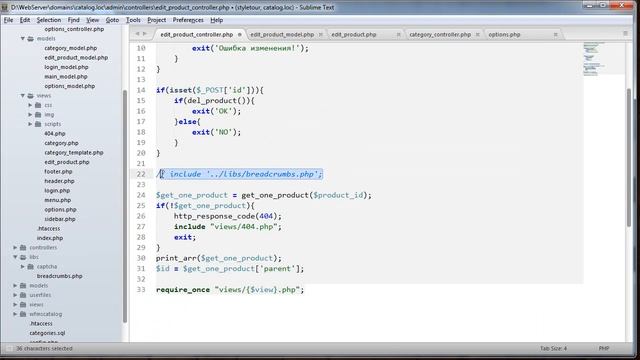Open main_model.php in sidebar
This screenshot has height=360, width=640.
click(x=66, y=77)
